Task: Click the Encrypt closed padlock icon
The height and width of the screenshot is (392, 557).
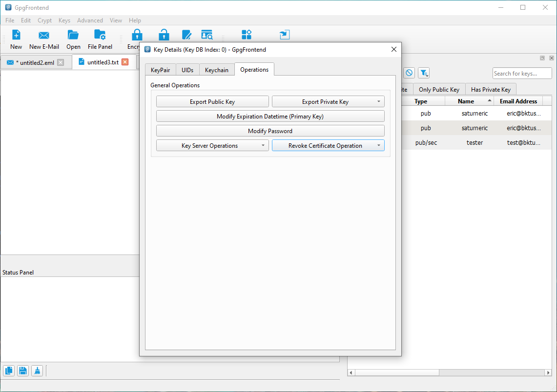Action: 137,35
